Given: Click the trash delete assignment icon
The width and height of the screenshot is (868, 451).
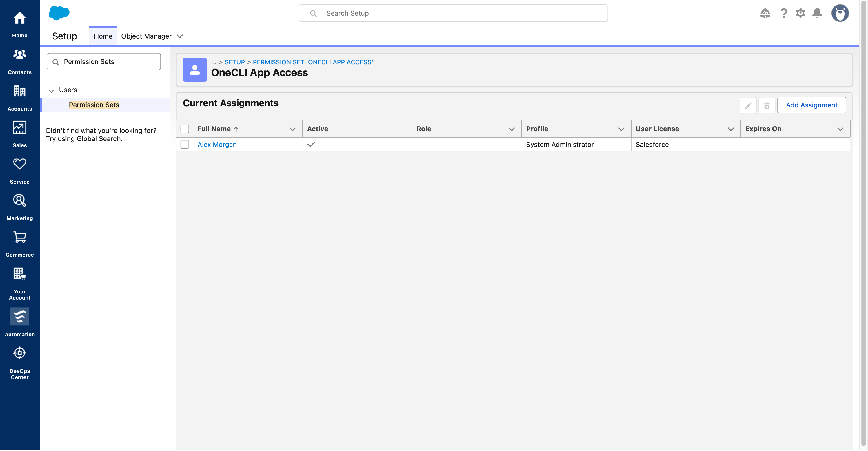Looking at the screenshot, I should coord(767,105).
